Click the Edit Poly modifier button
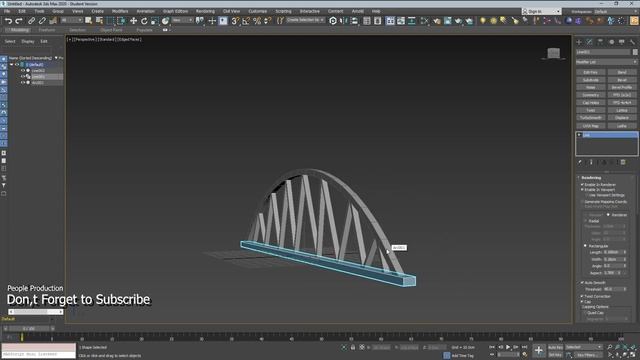The width and height of the screenshot is (640, 360). [x=591, y=72]
